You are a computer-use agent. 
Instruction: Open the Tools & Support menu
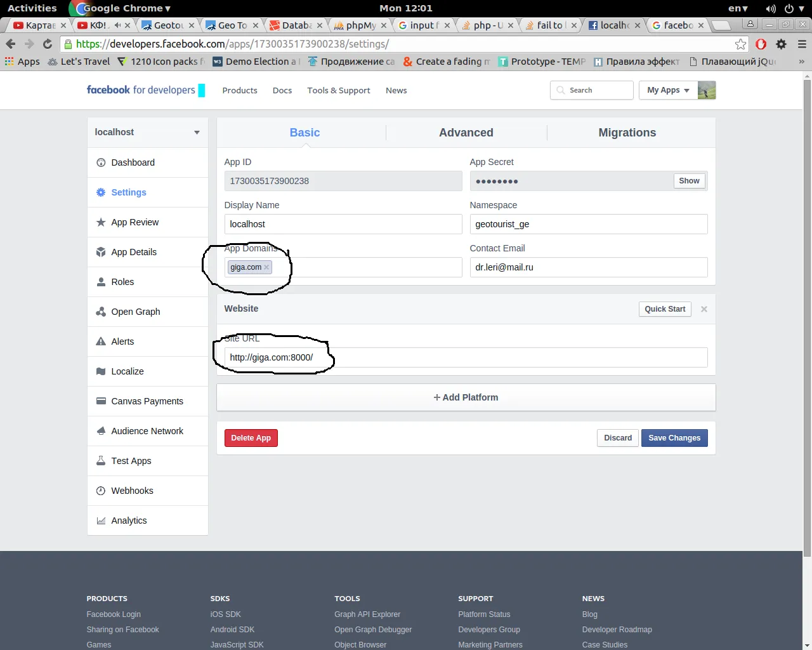point(339,90)
